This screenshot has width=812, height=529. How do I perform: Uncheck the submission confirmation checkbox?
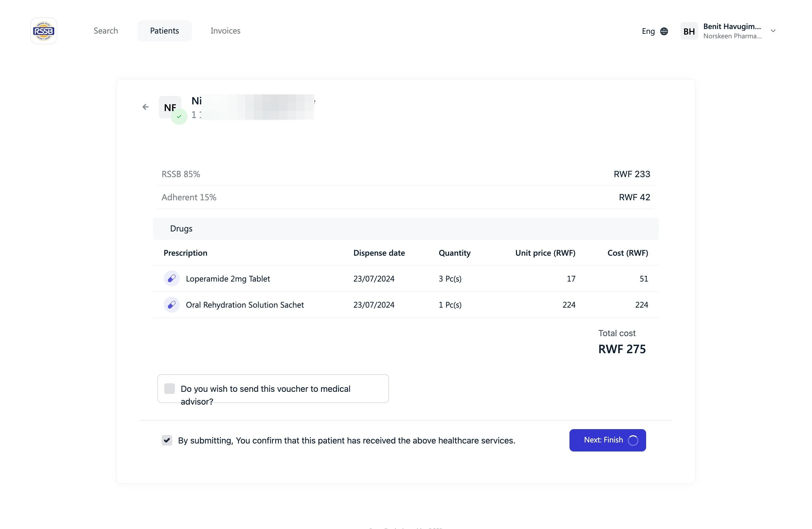[x=167, y=440]
